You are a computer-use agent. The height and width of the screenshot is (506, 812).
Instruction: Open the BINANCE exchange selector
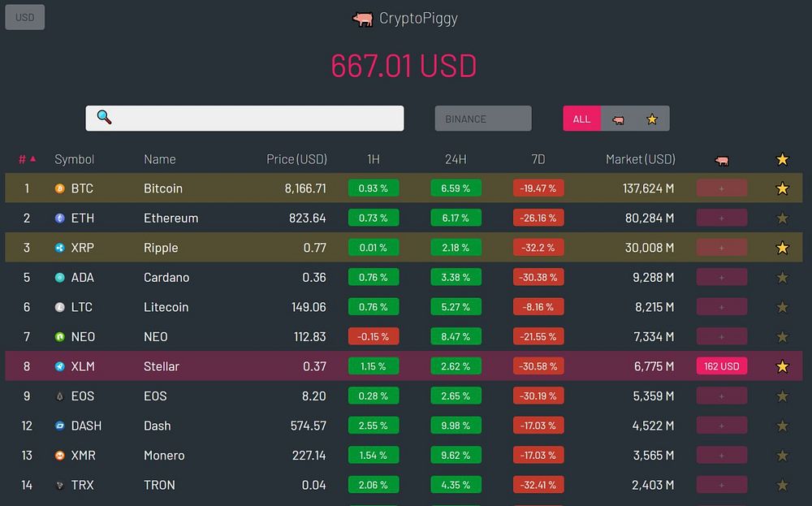tap(483, 119)
